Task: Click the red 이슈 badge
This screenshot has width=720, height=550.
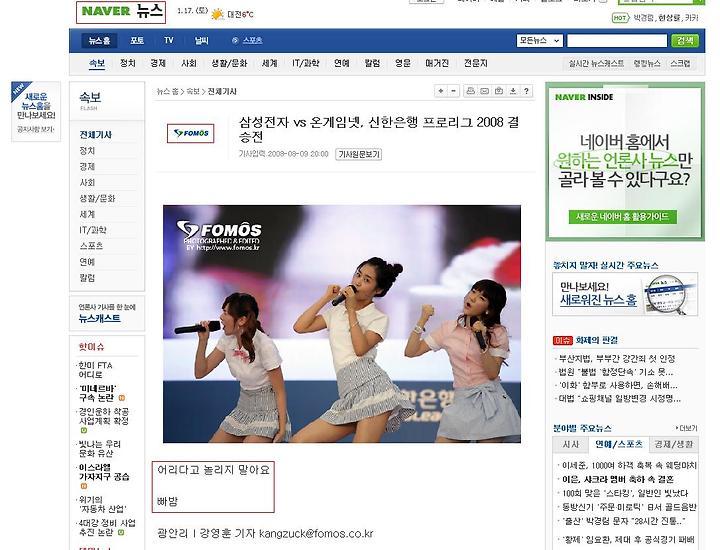Action: (x=562, y=340)
